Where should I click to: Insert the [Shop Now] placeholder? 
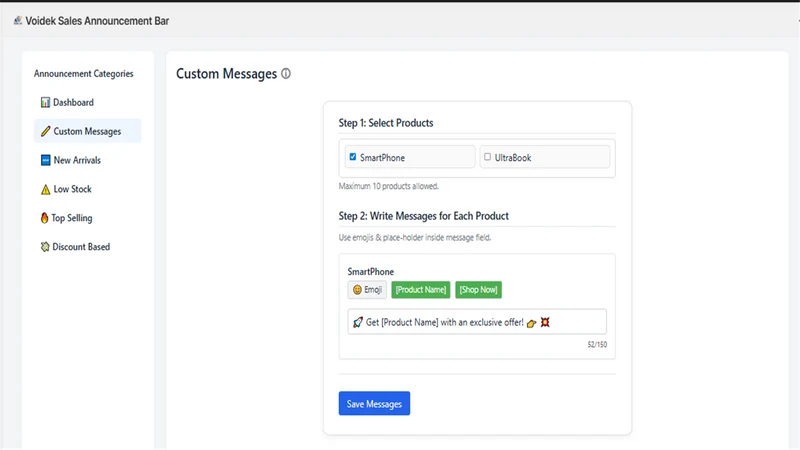(479, 290)
